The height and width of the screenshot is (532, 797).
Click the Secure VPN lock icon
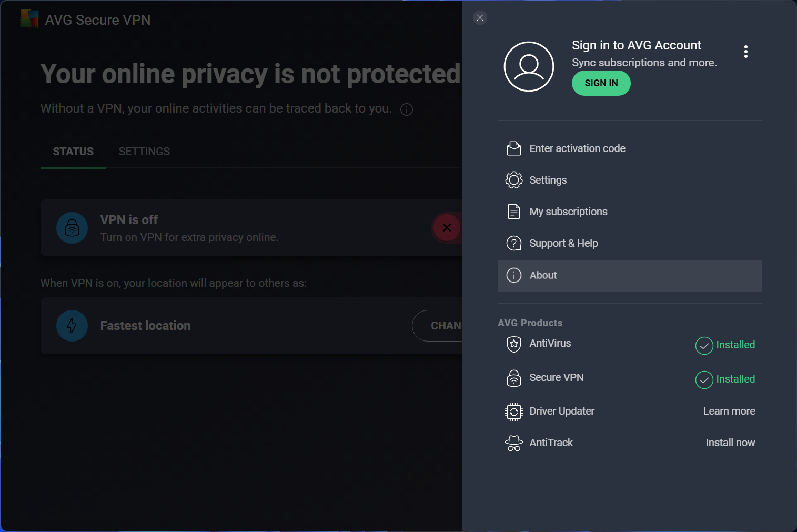[514, 378]
